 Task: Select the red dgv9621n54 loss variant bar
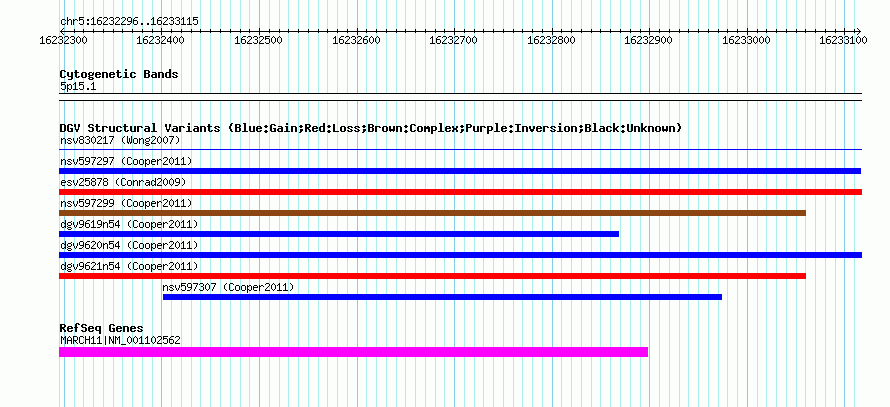433,276
